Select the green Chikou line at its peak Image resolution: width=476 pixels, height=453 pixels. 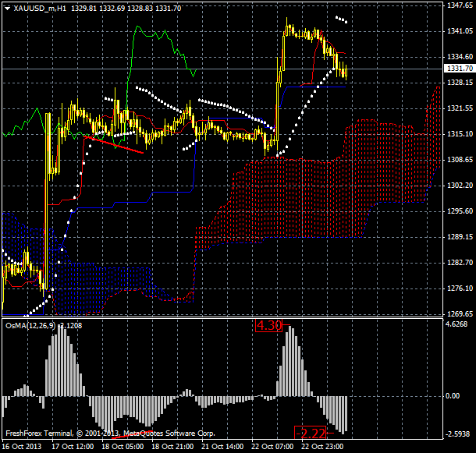coord(140,28)
